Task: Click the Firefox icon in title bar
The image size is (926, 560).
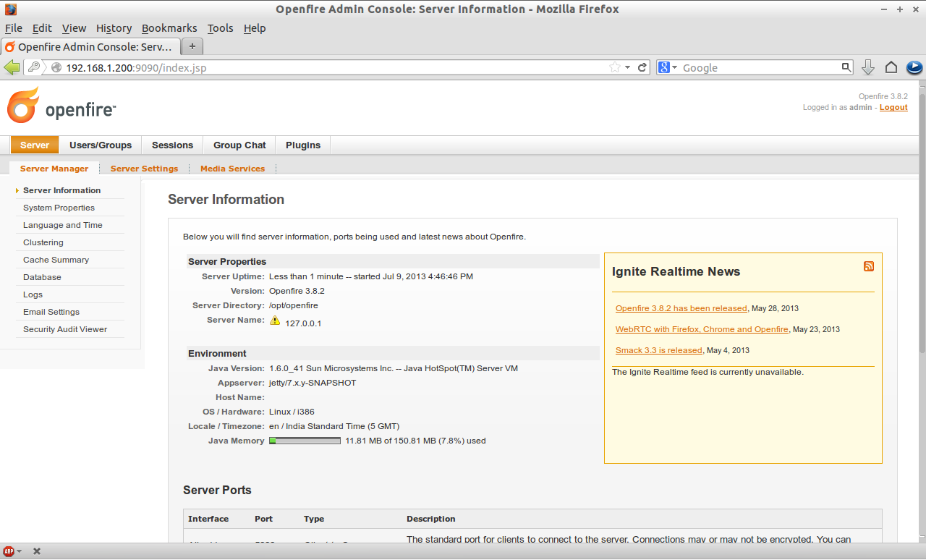Action: [x=11, y=9]
